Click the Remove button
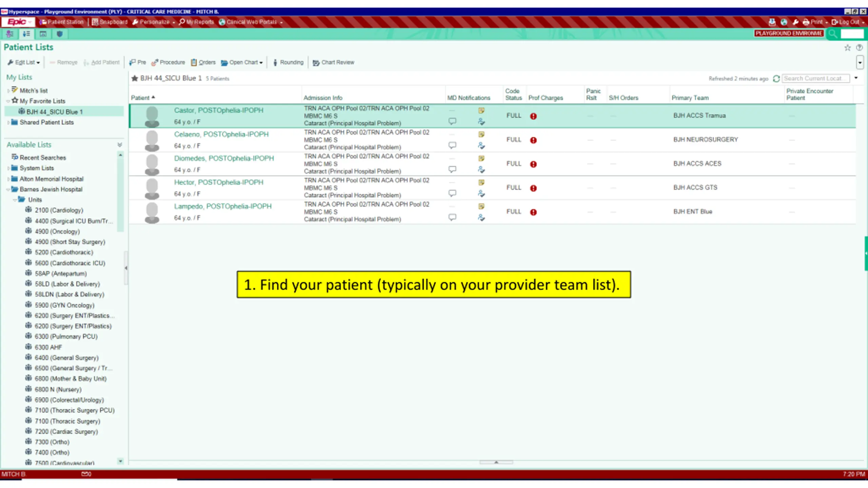 pos(63,62)
